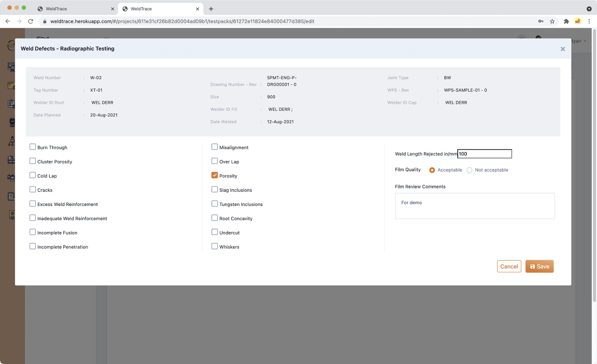Screen dimensions: 597x364
Task: Save the weld defects form
Action: [539, 266]
